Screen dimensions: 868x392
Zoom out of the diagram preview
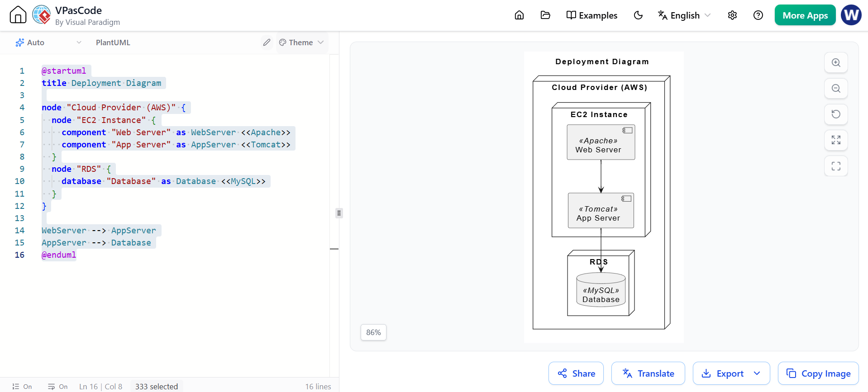click(x=836, y=89)
